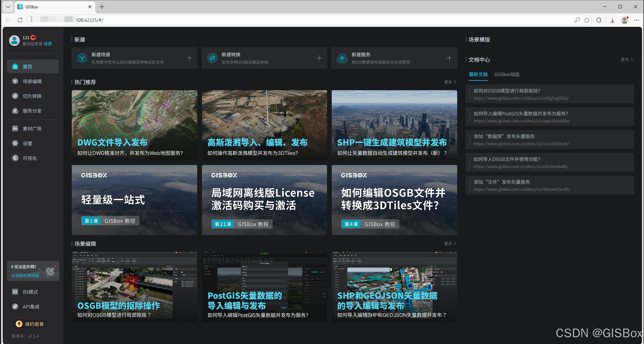The height and width of the screenshot is (344, 644).
Task: Click the browser refresh icon
Action: (x=20, y=20)
